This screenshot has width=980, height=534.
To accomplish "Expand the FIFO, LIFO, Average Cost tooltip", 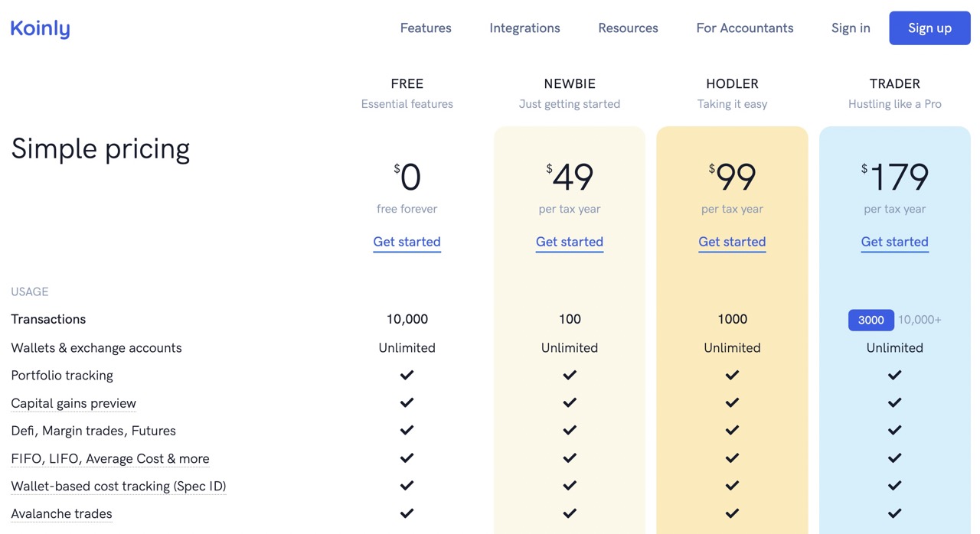I will click(109, 458).
